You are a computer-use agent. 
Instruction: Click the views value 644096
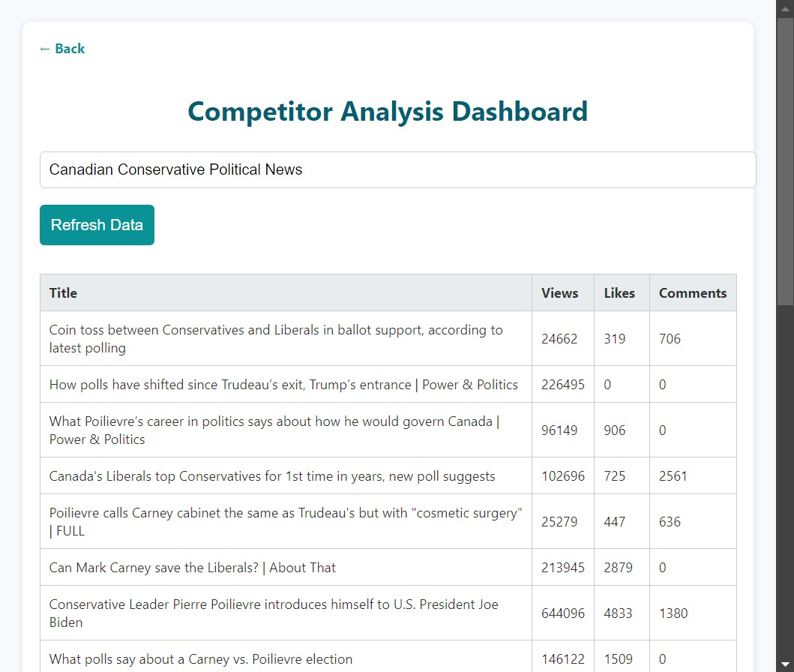[x=562, y=613]
